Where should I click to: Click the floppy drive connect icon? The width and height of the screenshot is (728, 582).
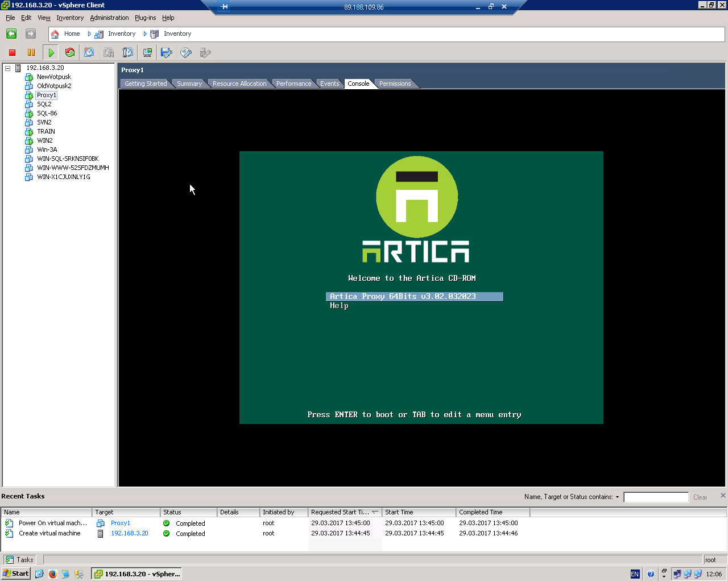click(x=167, y=53)
